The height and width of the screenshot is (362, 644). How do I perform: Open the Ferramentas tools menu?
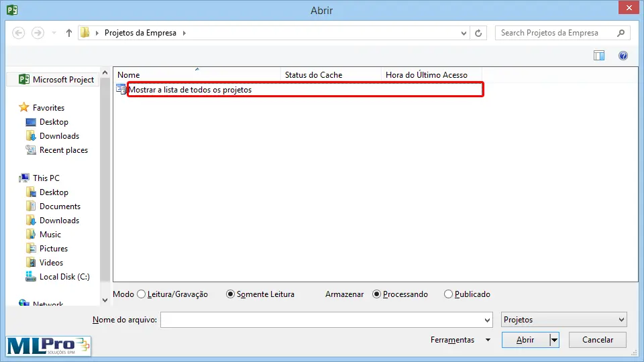click(x=460, y=340)
